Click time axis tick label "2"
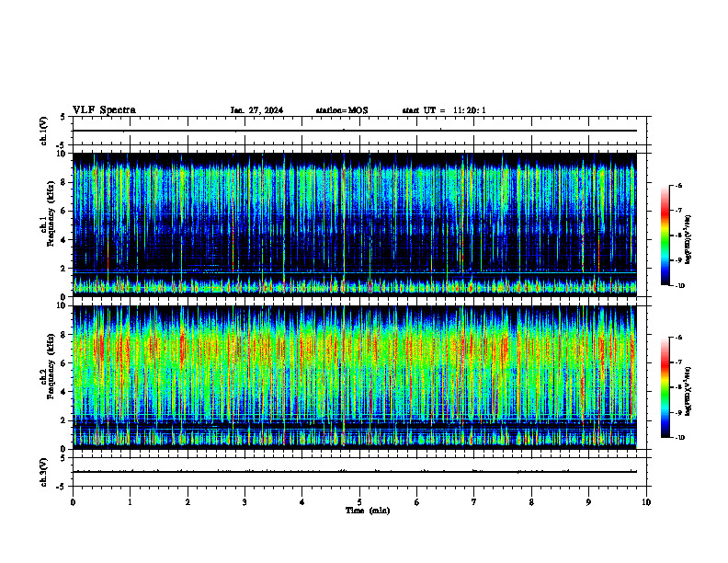 (188, 502)
